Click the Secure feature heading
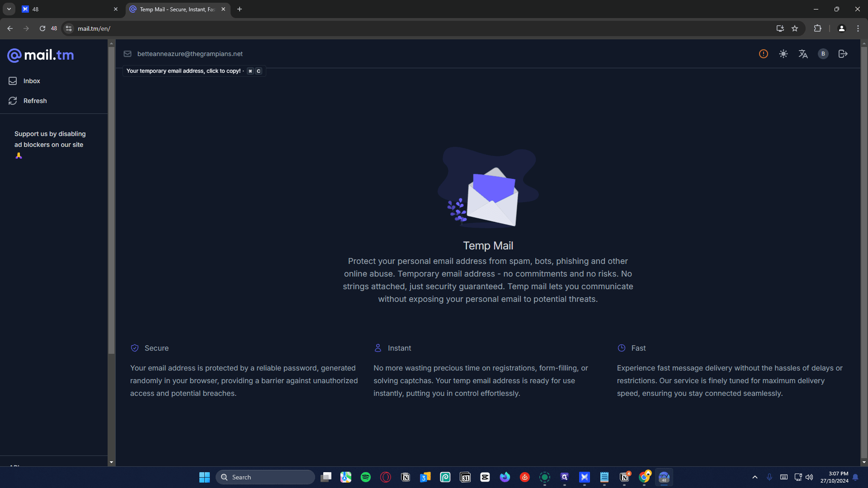 click(156, 348)
